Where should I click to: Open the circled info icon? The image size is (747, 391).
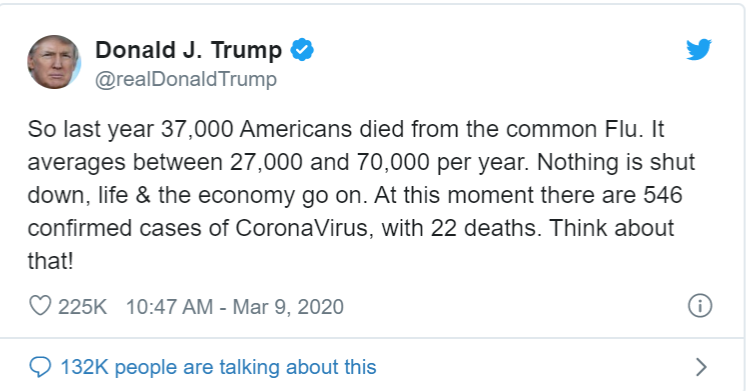click(x=700, y=306)
